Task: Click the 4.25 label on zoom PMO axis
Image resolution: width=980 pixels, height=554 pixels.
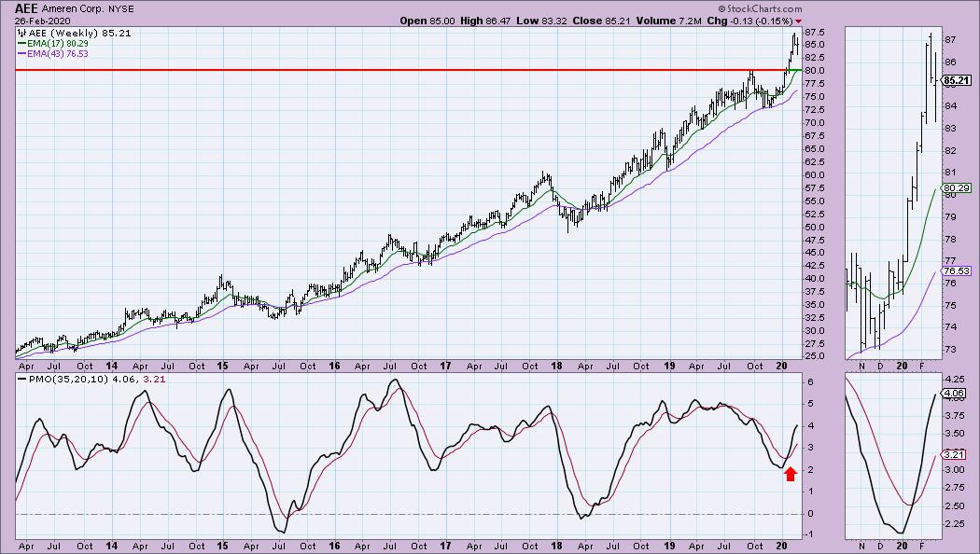Action: click(x=954, y=379)
